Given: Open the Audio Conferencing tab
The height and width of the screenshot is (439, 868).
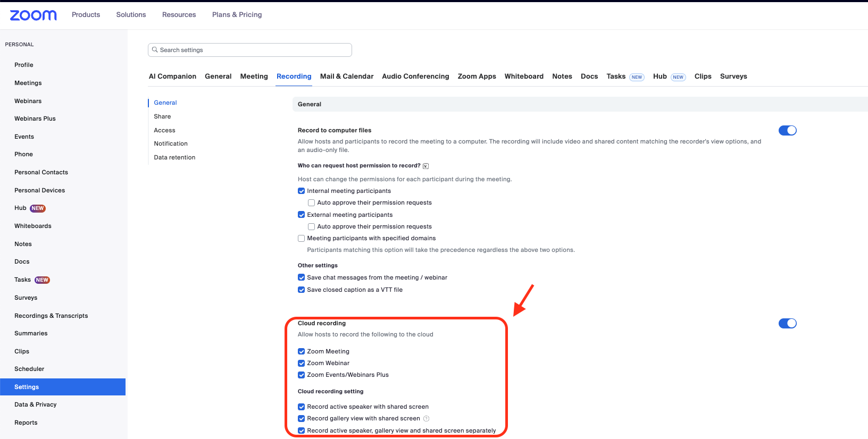Looking at the screenshot, I should coord(415,77).
